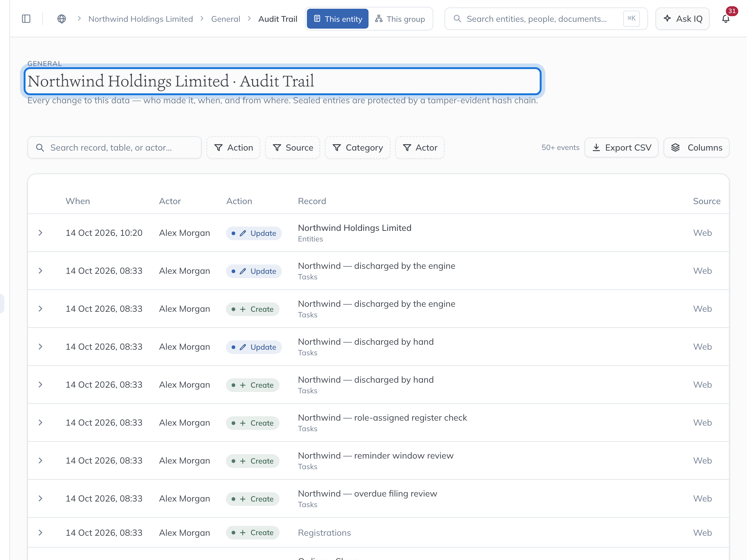This screenshot has height=560, width=747.
Task: Switch scope to This group
Action: click(400, 19)
